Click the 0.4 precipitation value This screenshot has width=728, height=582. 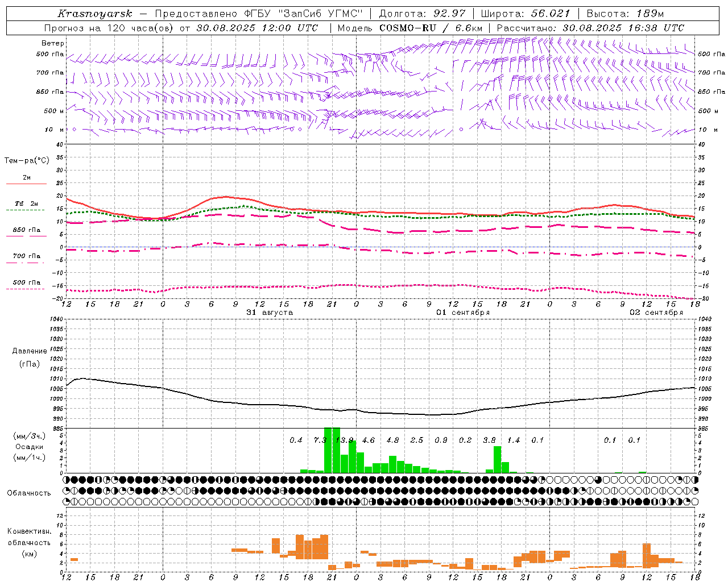coord(296,440)
